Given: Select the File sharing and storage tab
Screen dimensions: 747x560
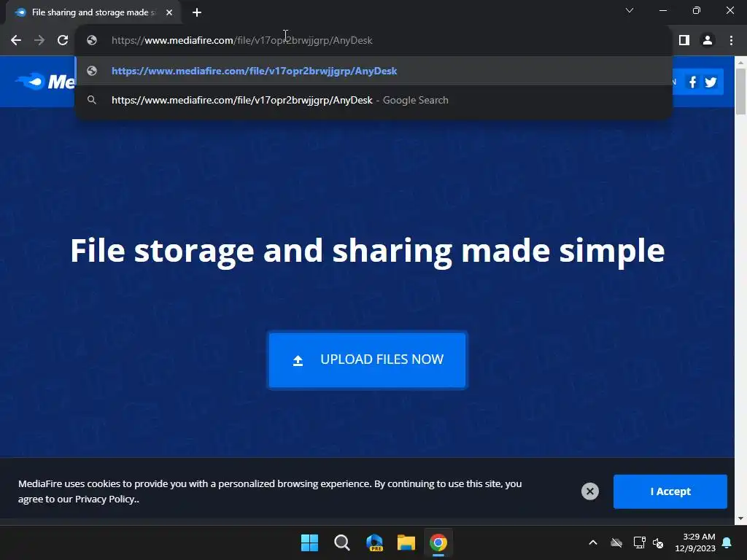Looking at the screenshot, I should click(93, 12).
